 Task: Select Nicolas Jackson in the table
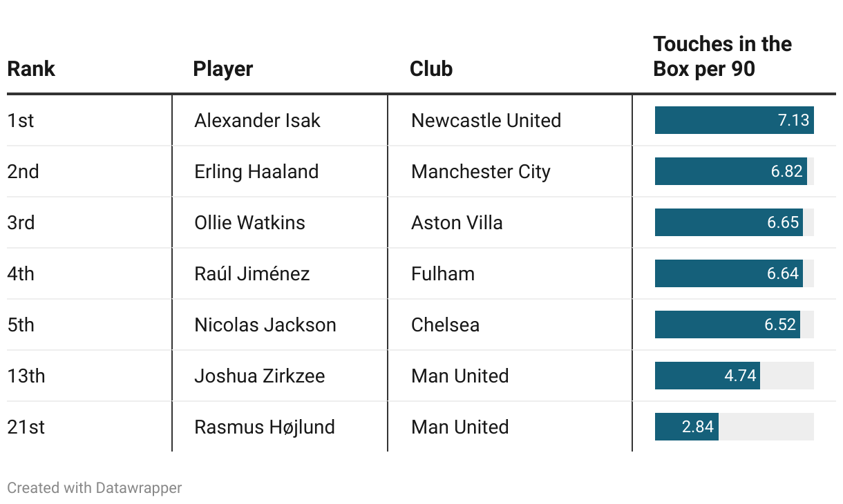[x=265, y=324]
